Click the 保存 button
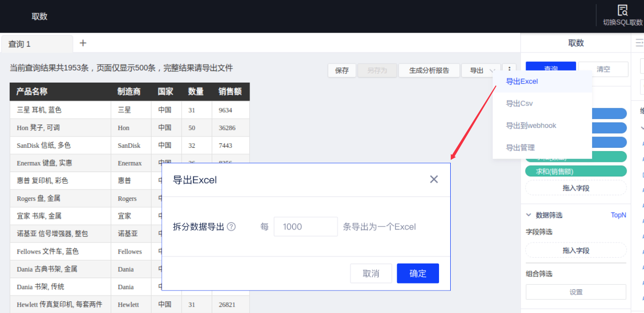The width and height of the screenshot is (644, 313). click(342, 70)
